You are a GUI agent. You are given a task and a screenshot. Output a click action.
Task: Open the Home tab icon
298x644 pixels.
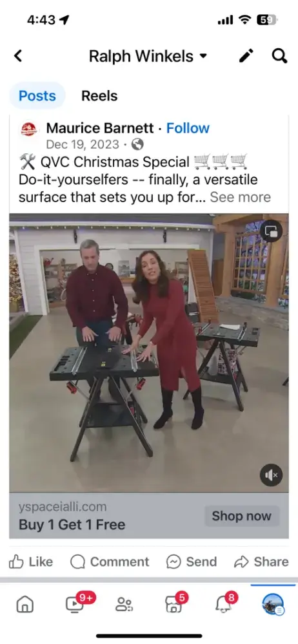coord(25,604)
